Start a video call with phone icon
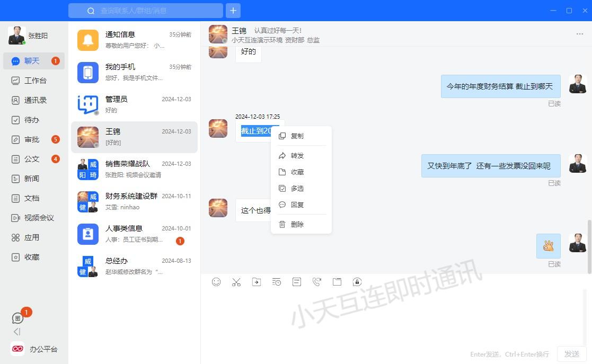The height and width of the screenshot is (364, 592). pyautogui.click(x=317, y=282)
